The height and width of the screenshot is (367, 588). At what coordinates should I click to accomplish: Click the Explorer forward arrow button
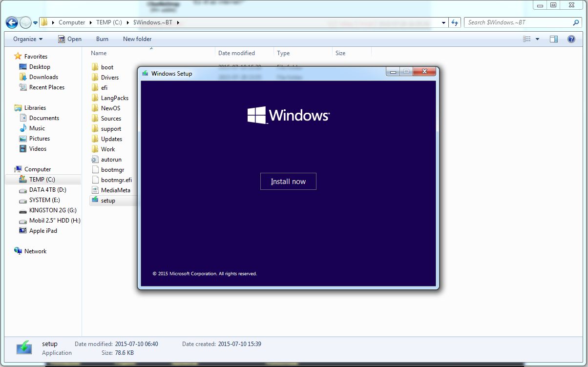pos(25,22)
